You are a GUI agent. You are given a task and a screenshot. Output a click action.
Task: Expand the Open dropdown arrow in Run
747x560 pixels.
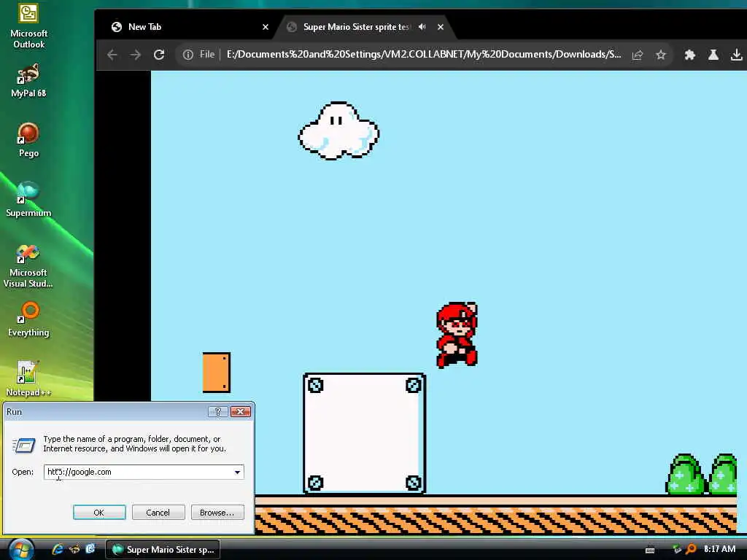237,472
